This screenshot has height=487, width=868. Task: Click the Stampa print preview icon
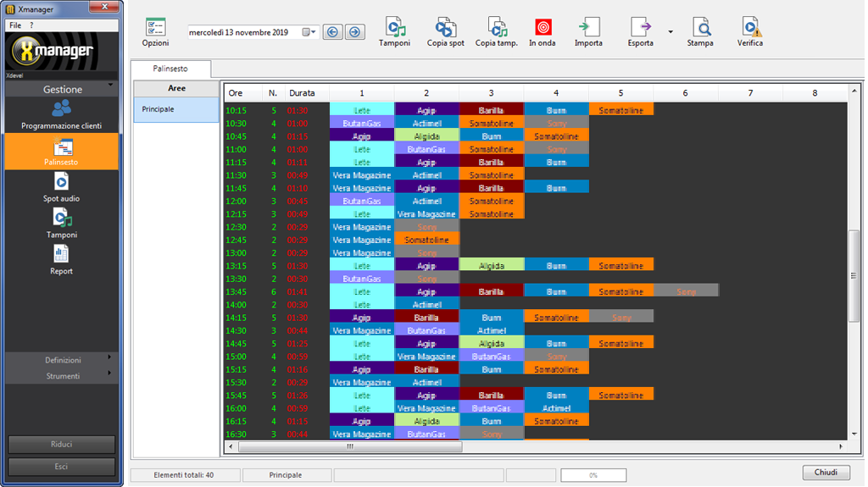click(700, 33)
